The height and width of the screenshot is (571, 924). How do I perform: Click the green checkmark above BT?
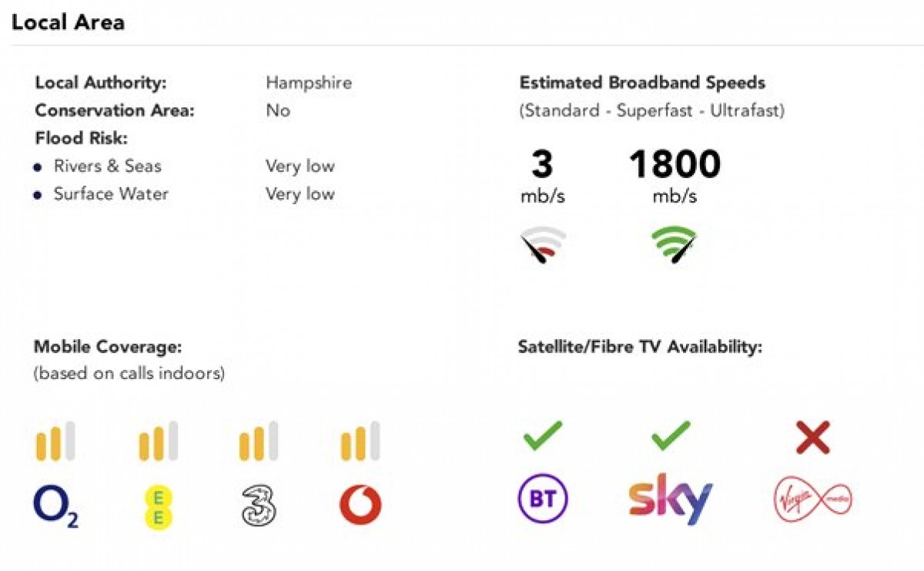tap(542, 435)
